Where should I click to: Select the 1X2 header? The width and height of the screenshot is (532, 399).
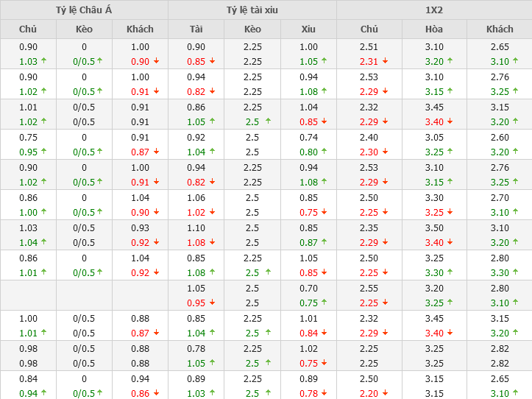(x=434, y=10)
